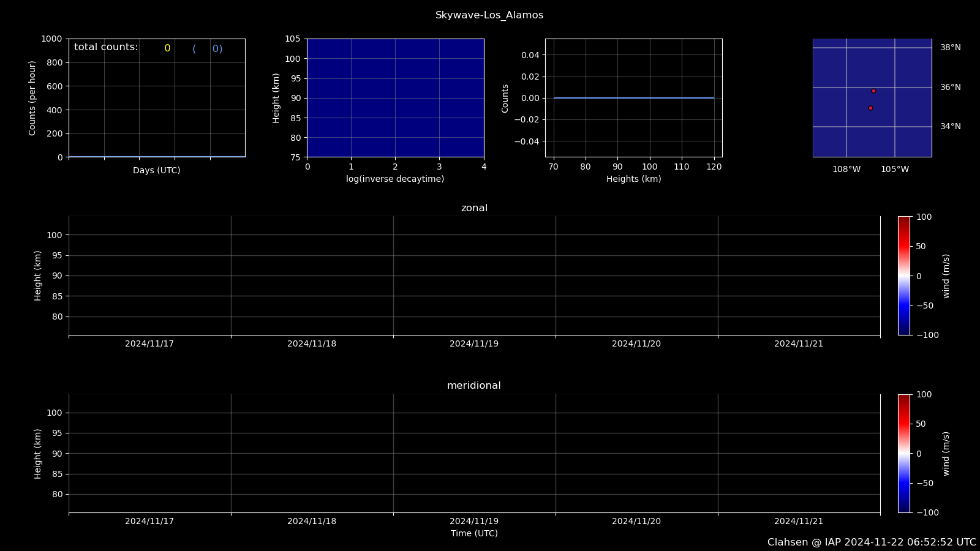The width and height of the screenshot is (980, 551).
Task: Click the lower red station marker on map
Action: pos(870,108)
